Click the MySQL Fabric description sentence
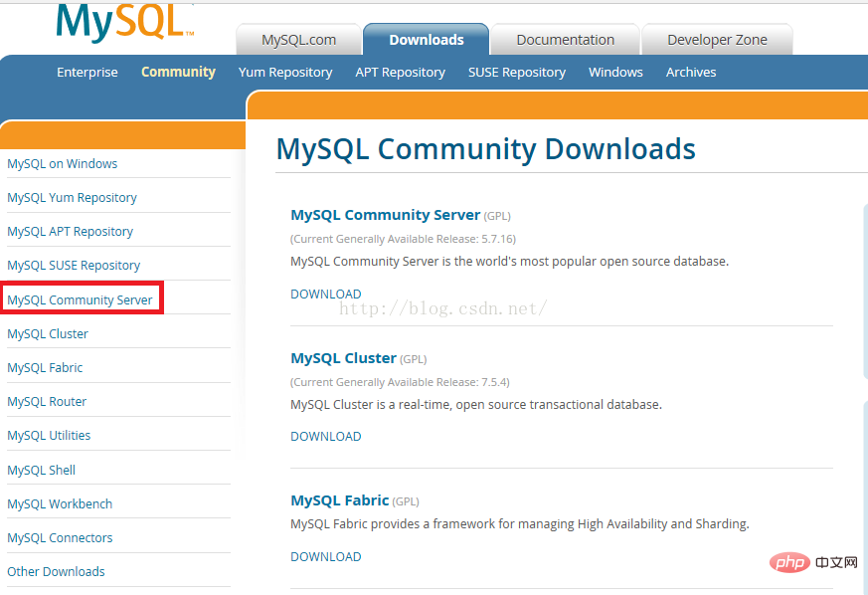868x595 pixels. click(520, 524)
